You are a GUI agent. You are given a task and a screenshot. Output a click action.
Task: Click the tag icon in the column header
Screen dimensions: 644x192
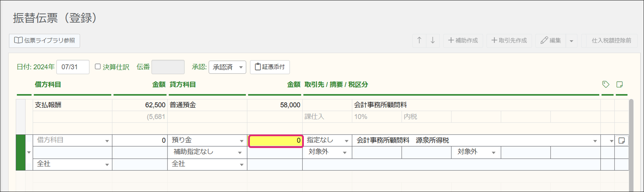[606, 84]
